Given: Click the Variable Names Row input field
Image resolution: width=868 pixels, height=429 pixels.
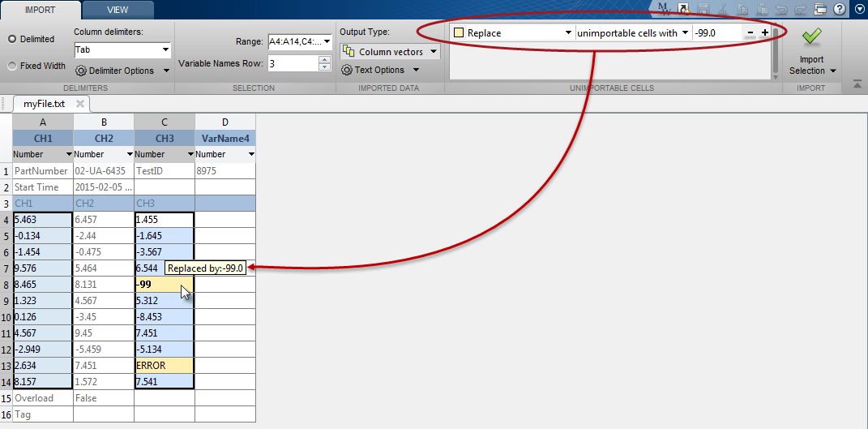Looking at the screenshot, I should [293, 64].
